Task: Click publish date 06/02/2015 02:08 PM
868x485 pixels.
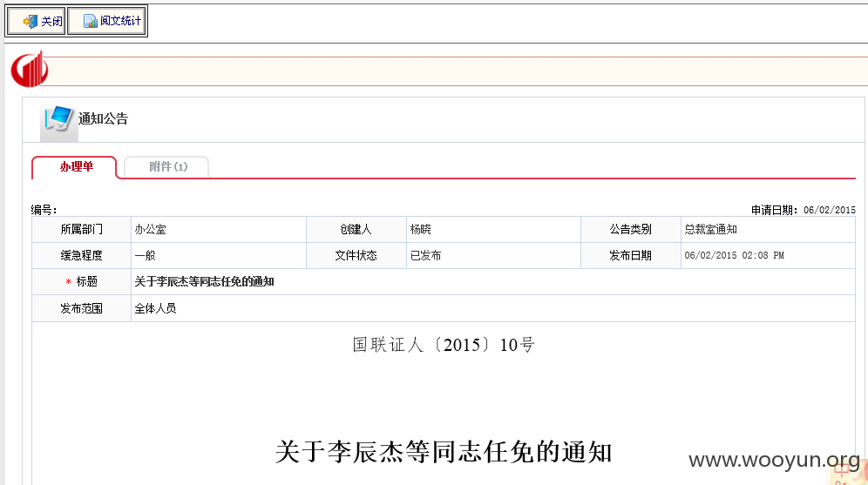Action: pos(734,255)
